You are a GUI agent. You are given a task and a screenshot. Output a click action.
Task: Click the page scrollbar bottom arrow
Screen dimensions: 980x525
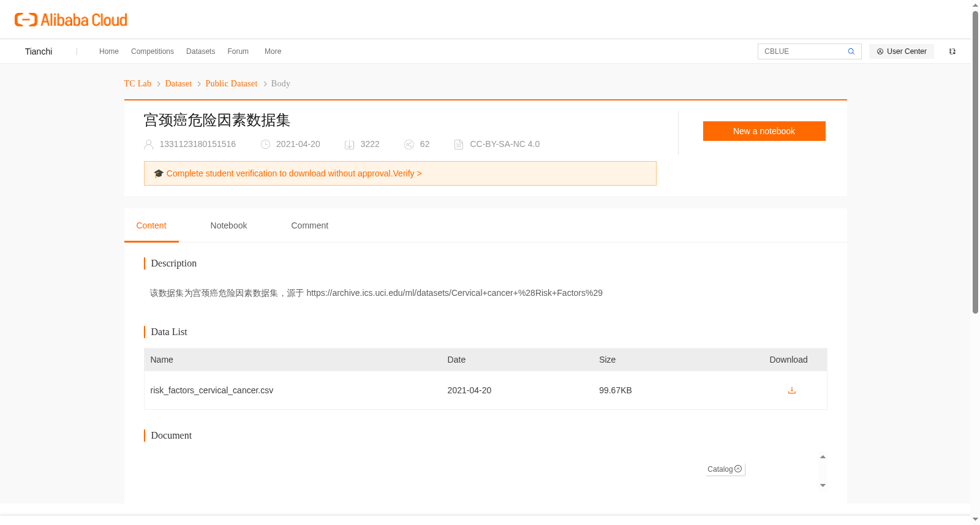[x=975, y=519]
